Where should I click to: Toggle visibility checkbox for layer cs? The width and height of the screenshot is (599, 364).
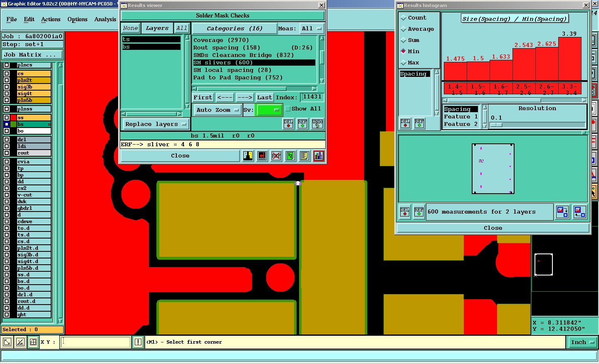click(7, 74)
